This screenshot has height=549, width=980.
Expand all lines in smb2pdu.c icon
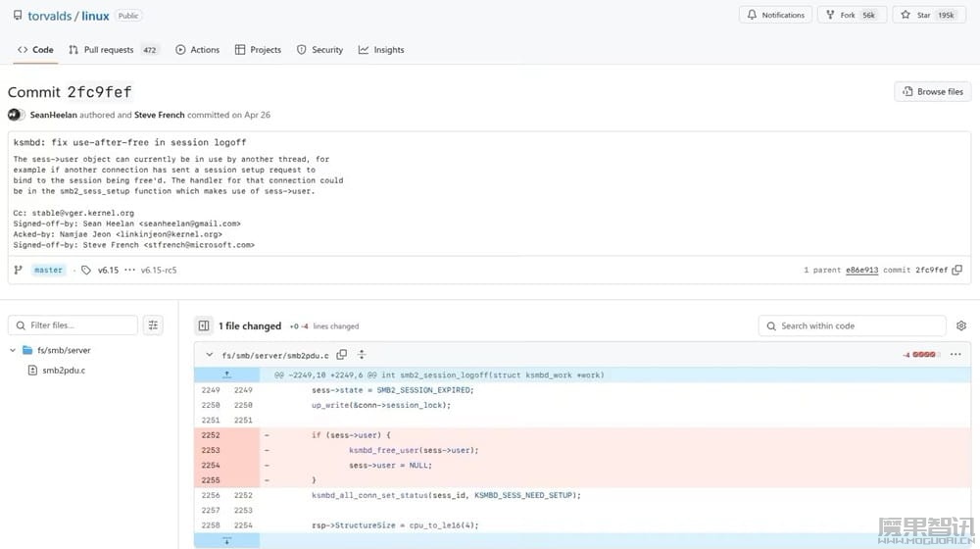(x=362, y=355)
